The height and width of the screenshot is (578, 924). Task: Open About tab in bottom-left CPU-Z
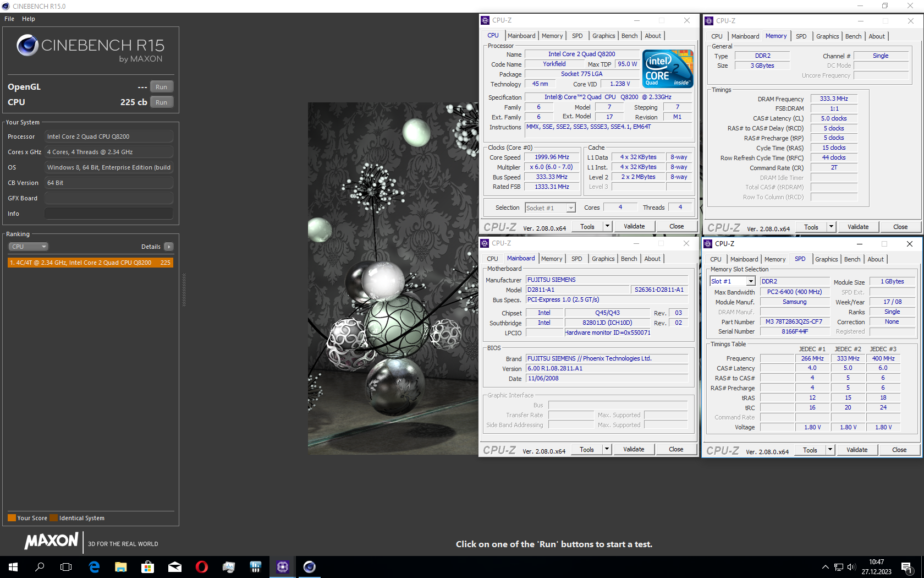point(652,259)
